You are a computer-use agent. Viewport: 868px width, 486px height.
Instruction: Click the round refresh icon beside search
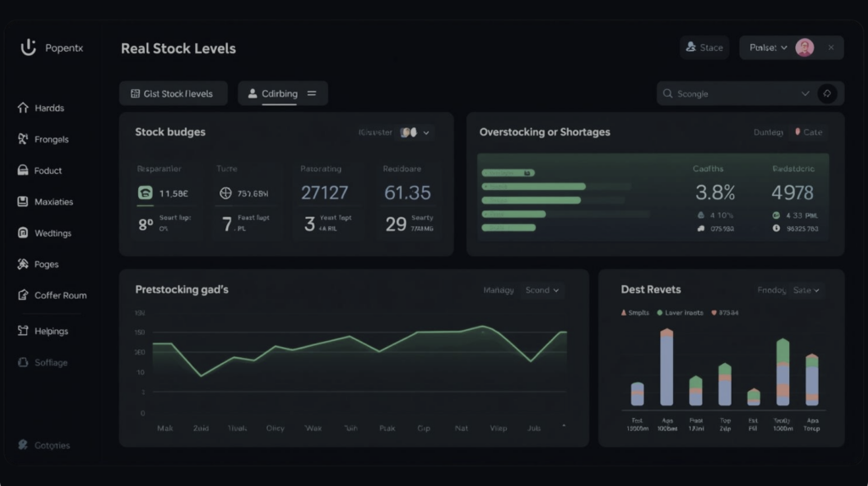[827, 93]
